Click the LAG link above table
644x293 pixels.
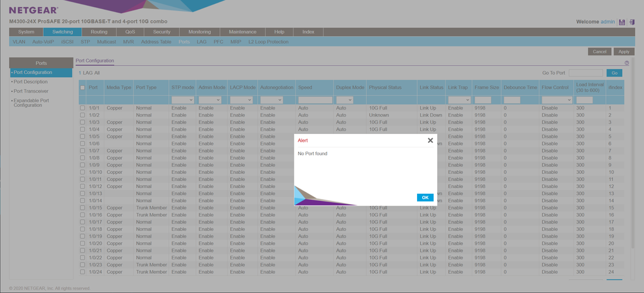pos(88,73)
